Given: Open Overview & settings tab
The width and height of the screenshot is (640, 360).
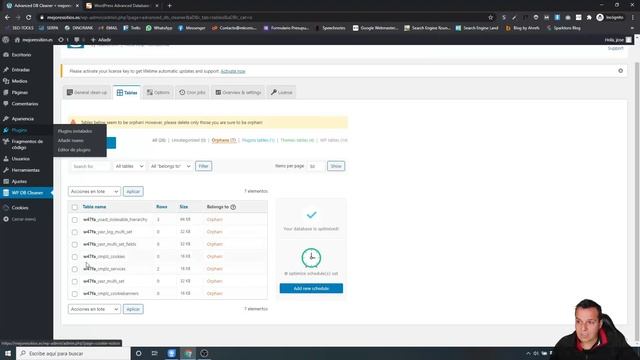Looking at the screenshot, I should (238, 93).
